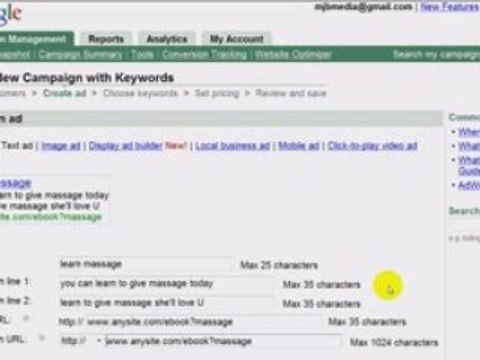Choose the Image ad type
480x360 pixels.
[61, 146]
